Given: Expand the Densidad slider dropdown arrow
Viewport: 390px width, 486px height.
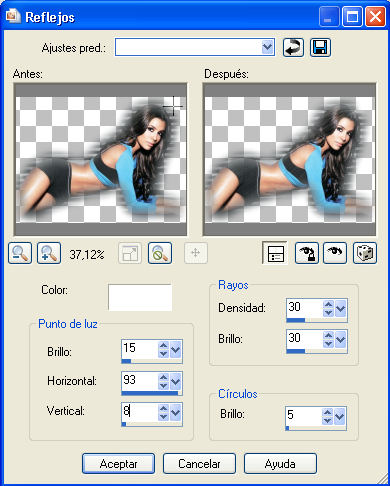Looking at the screenshot, I should pyautogui.click(x=341, y=308).
